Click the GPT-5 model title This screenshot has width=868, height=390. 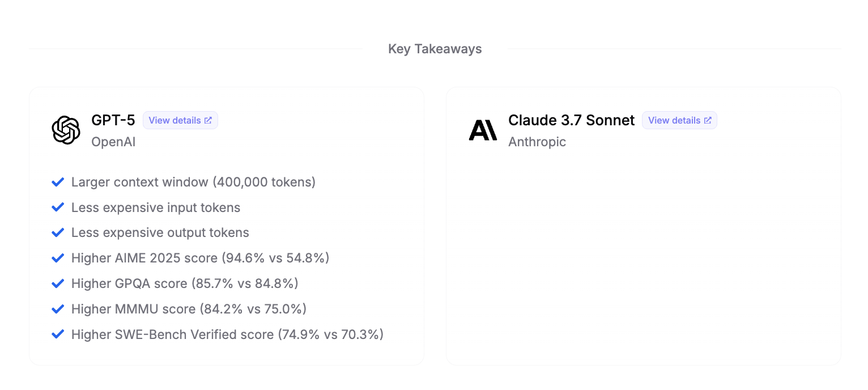[113, 120]
